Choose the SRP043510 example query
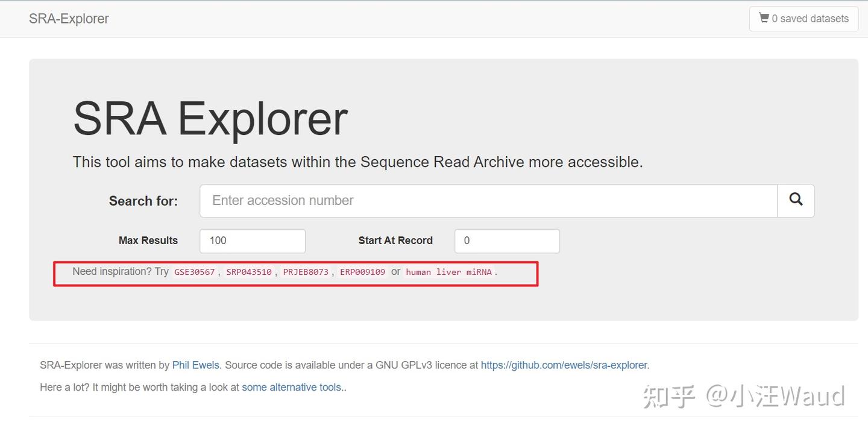The image size is (868, 431). (249, 272)
